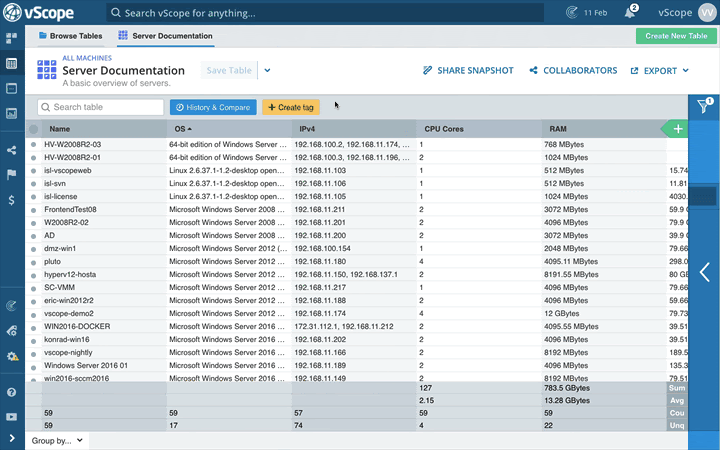This screenshot has height=450, width=720.
Task: Expand the right panel with left chevron
Action: click(x=704, y=272)
